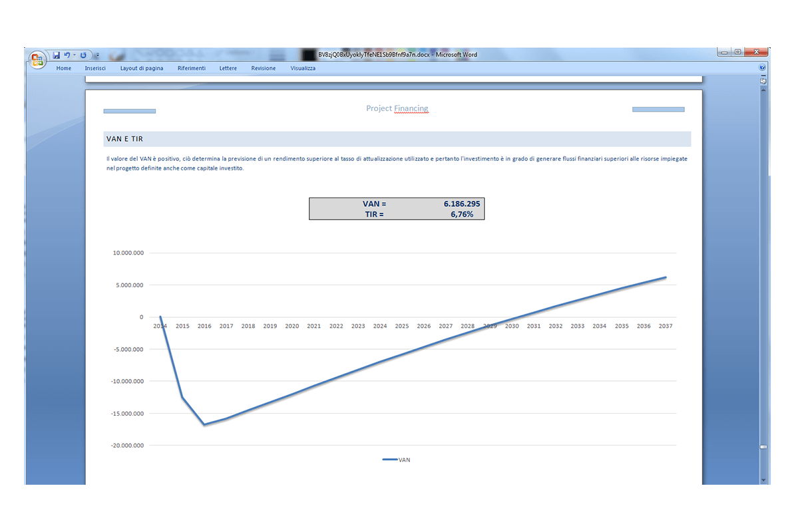The width and height of the screenshot is (794, 532).
Task: Click the vertical scrollbar thumb
Action: pos(763,447)
